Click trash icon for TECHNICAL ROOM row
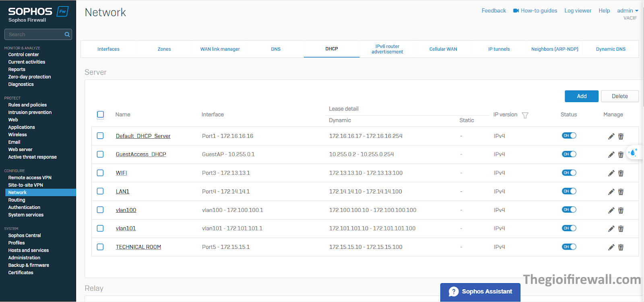 pyautogui.click(x=621, y=247)
